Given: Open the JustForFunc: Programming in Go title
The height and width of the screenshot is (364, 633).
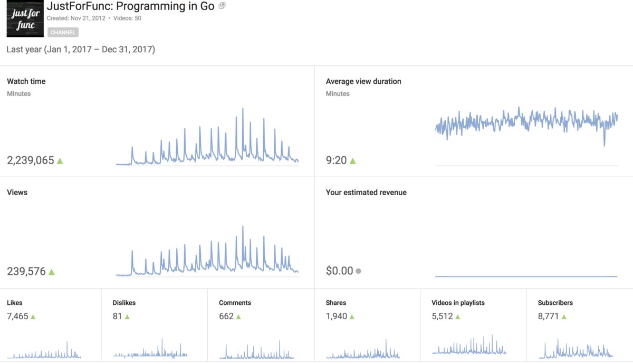Looking at the screenshot, I should (130, 7).
